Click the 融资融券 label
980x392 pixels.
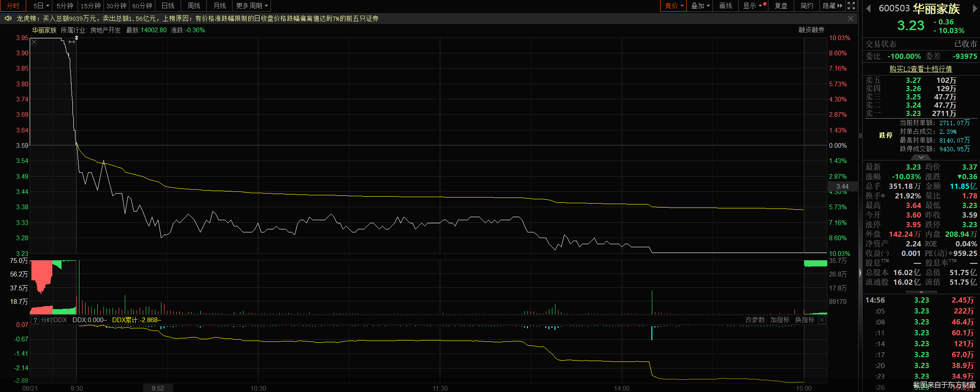(x=811, y=30)
